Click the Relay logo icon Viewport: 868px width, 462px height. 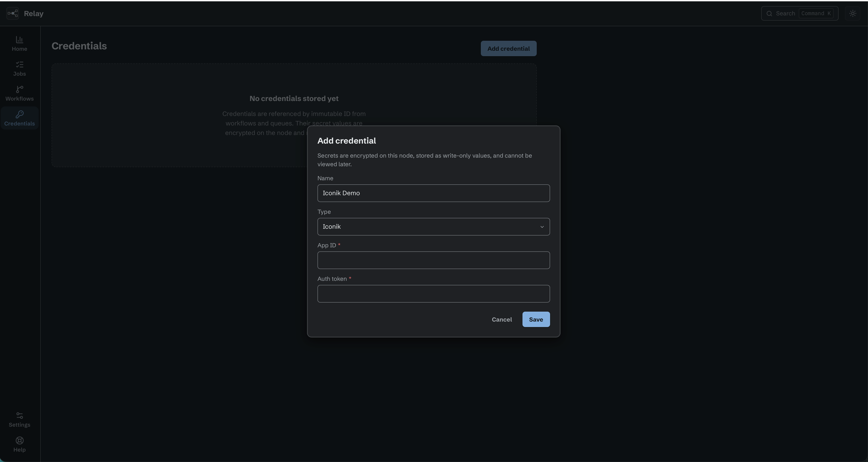(13, 14)
